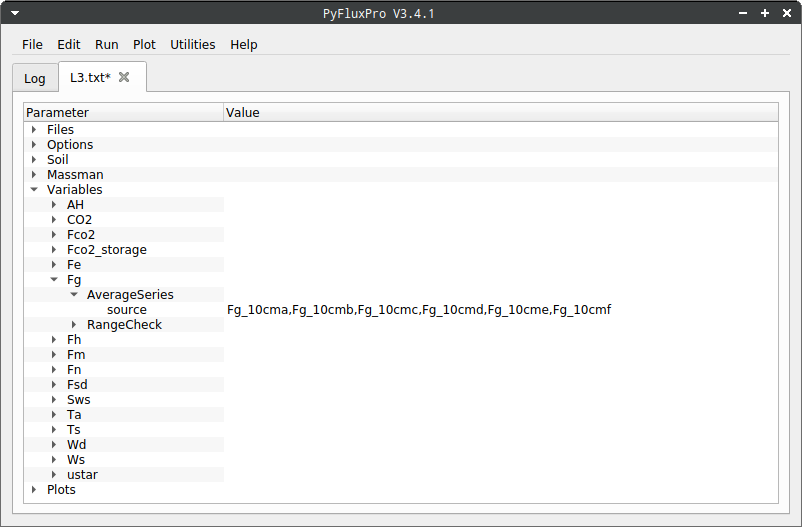Viewport: 802px width, 527px height.
Task: Select the Options tree row
Action: coord(401,144)
